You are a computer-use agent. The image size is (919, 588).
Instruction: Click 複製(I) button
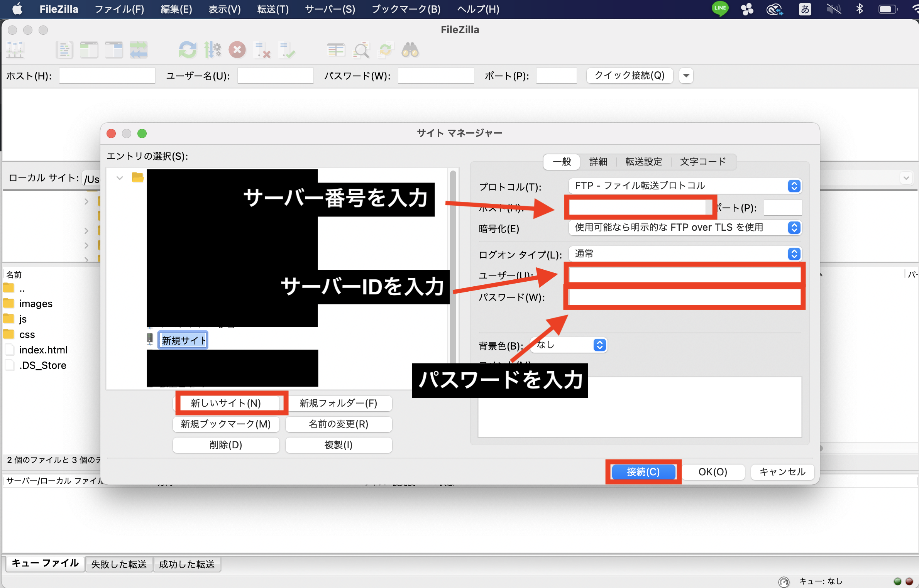[338, 445]
